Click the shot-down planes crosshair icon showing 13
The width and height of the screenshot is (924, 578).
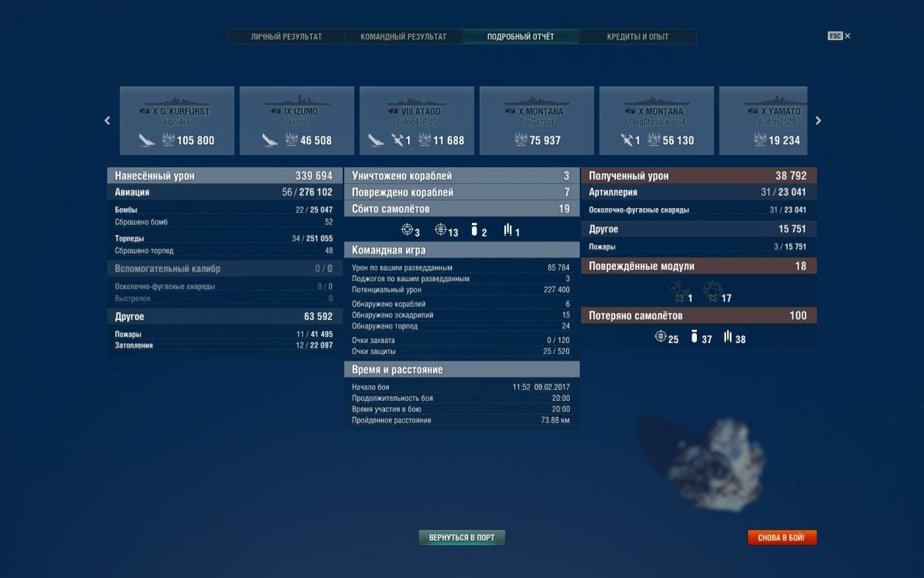pyautogui.click(x=441, y=230)
